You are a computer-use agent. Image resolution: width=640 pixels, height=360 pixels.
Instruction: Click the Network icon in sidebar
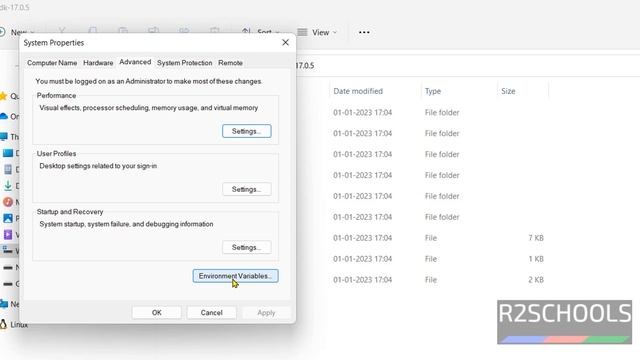click(x=4, y=304)
